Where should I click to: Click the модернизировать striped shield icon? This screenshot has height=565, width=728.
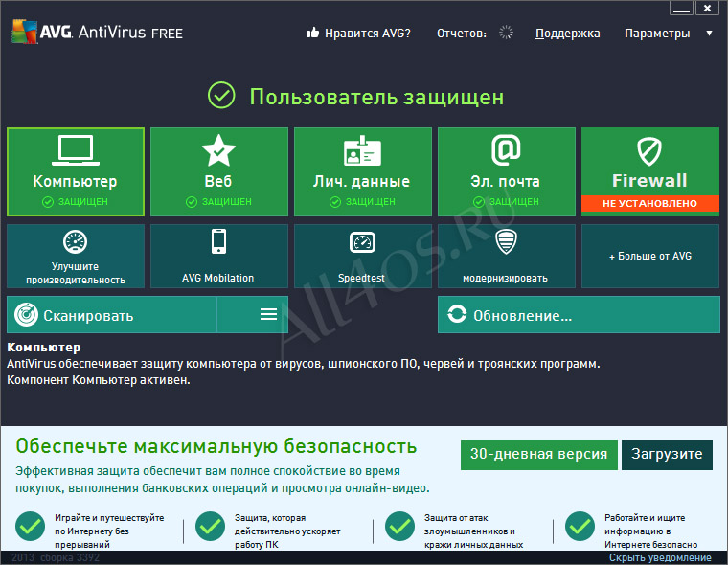506,241
